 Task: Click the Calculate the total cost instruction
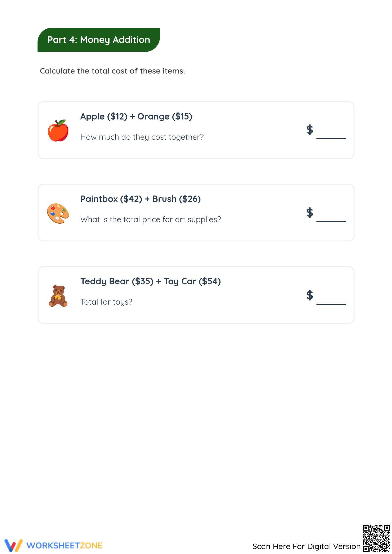[112, 71]
